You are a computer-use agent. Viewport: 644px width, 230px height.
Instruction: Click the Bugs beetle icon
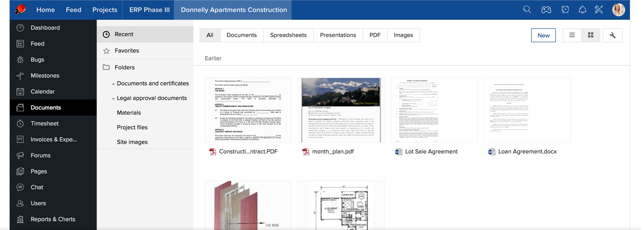[x=20, y=60]
